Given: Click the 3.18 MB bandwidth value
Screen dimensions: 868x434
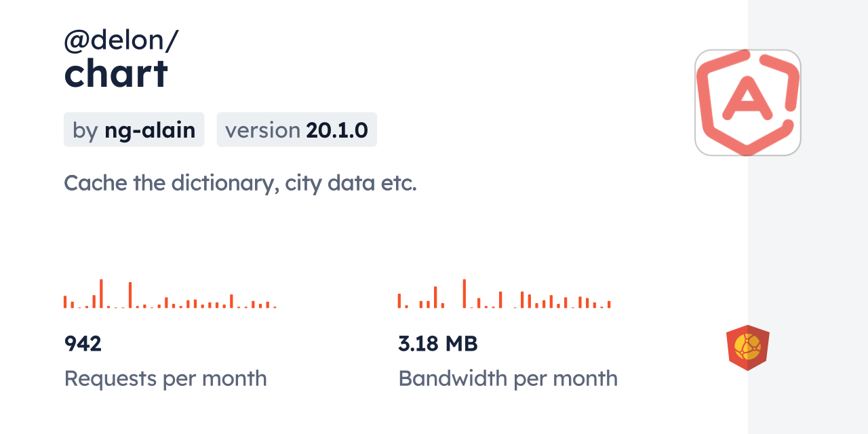Looking at the screenshot, I should (437, 344).
